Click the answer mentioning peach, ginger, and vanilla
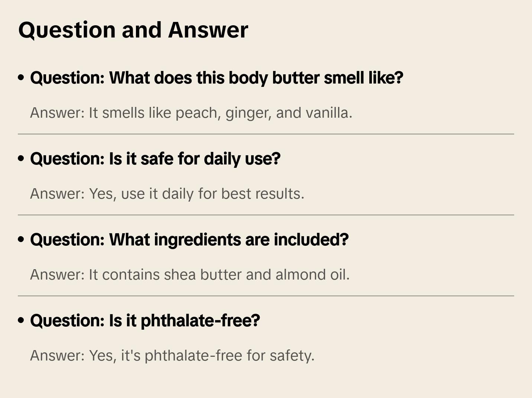The image size is (532, 398). click(191, 113)
